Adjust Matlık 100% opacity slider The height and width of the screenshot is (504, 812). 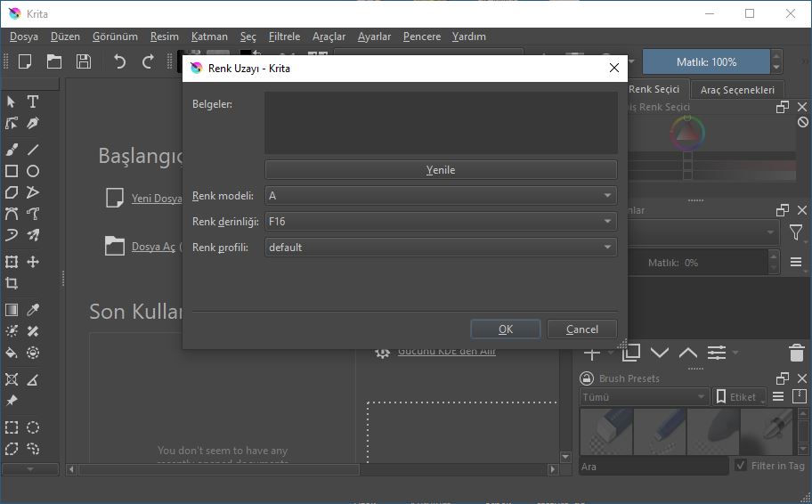click(x=706, y=61)
